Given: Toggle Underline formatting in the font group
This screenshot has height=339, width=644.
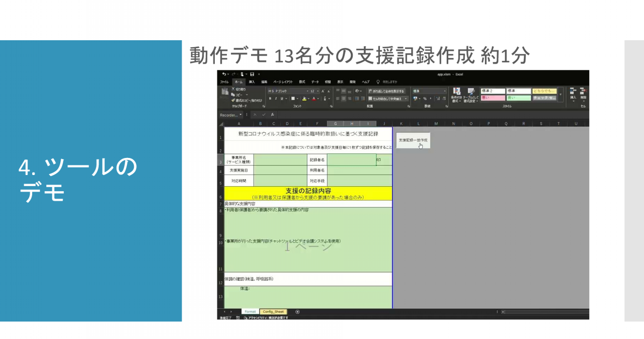Looking at the screenshot, I should tap(281, 99).
